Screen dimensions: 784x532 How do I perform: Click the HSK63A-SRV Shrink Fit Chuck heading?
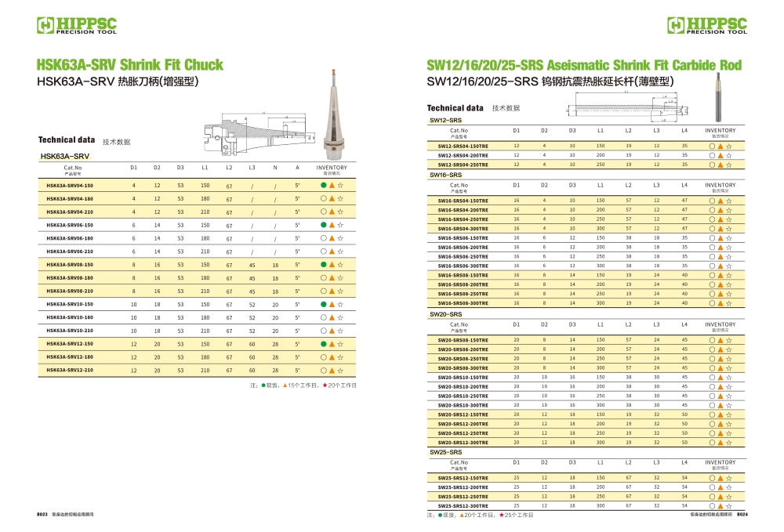click(x=130, y=65)
